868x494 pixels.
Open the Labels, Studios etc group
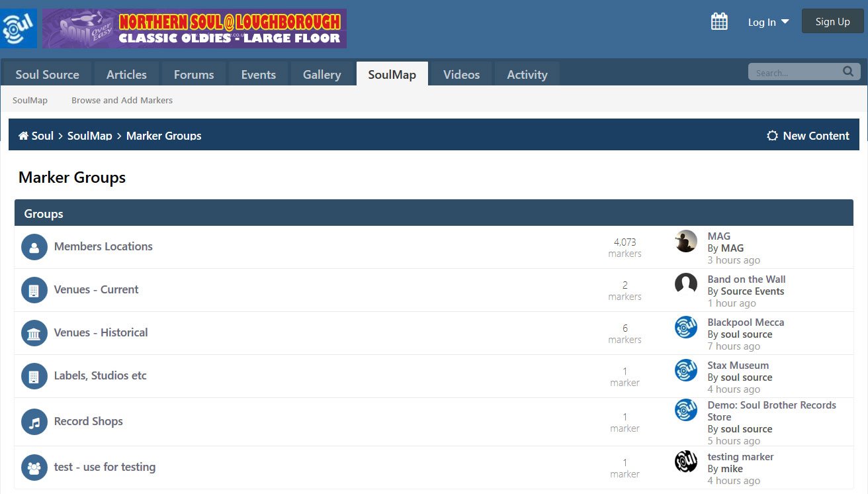click(100, 375)
